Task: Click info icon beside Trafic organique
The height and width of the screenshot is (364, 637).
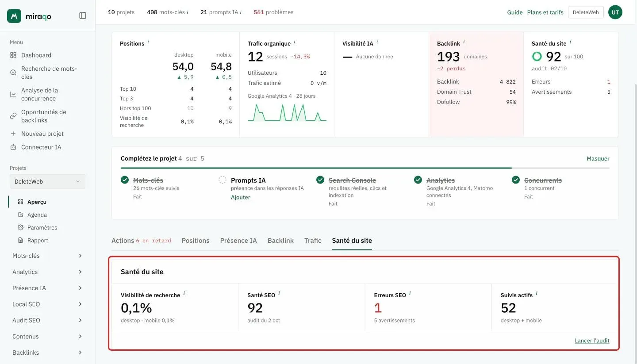Action: coord(295,42)
